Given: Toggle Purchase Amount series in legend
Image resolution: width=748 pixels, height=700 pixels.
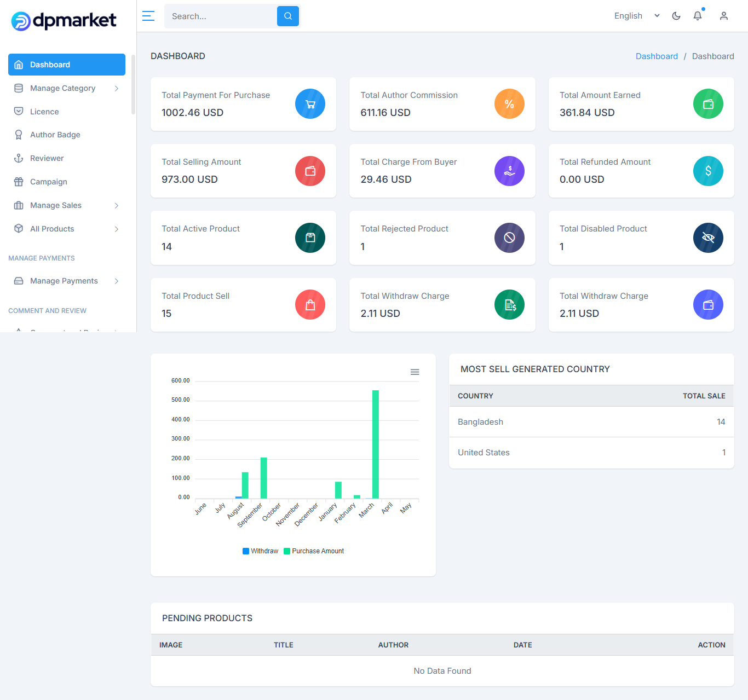Looking at the screenshot, I should (x=314, y=551).
